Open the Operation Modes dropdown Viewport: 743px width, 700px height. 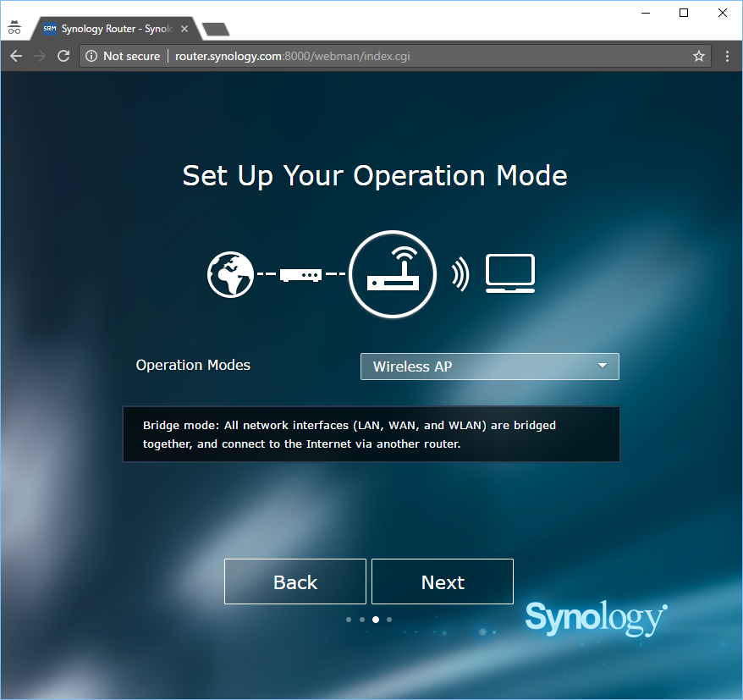489,367
